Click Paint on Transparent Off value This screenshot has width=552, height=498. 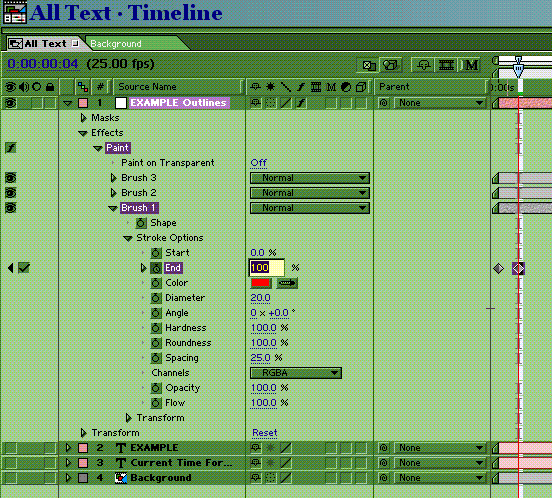coord(259,163)
